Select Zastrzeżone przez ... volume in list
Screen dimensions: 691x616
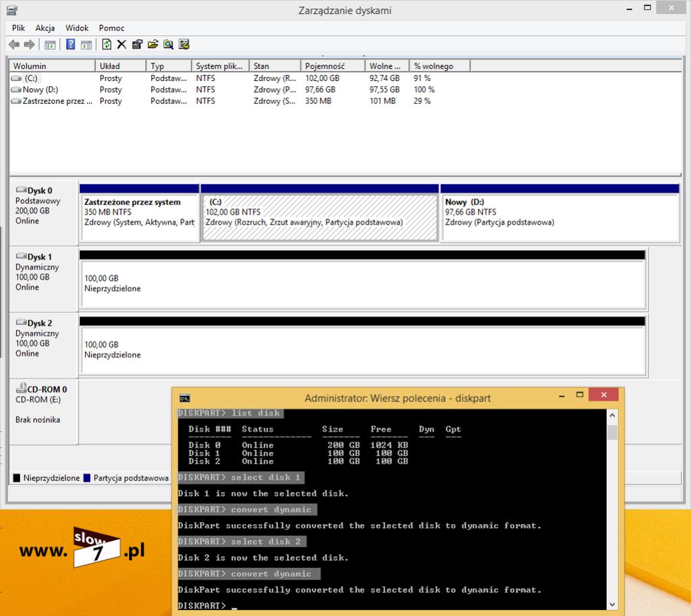point(57,101)
